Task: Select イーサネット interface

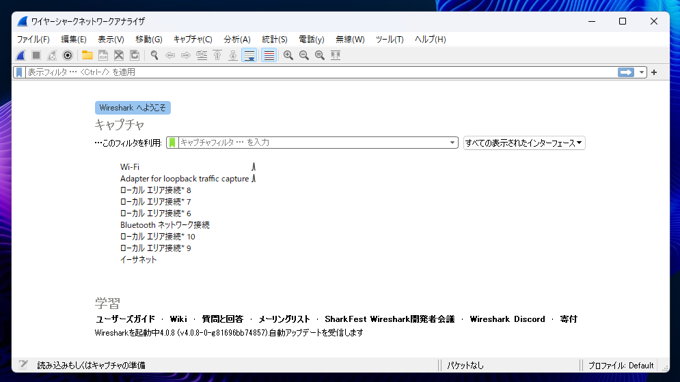Action: coord(138,260)
